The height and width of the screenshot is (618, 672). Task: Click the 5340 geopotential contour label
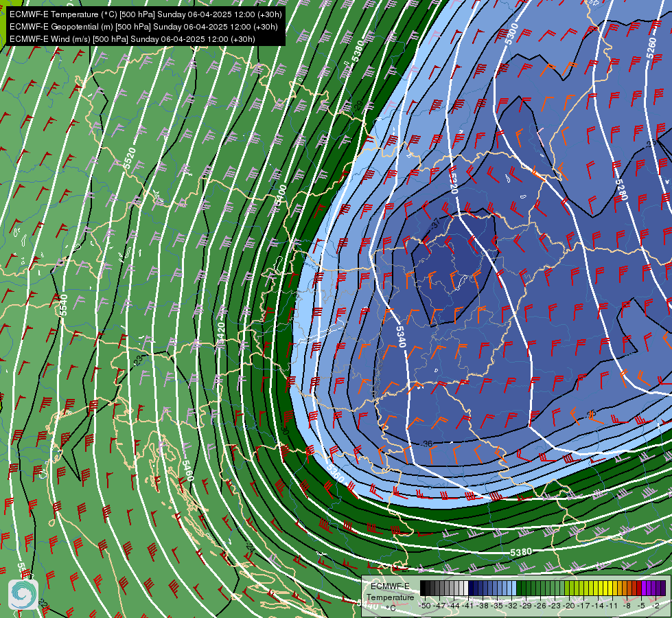point(400,336)
